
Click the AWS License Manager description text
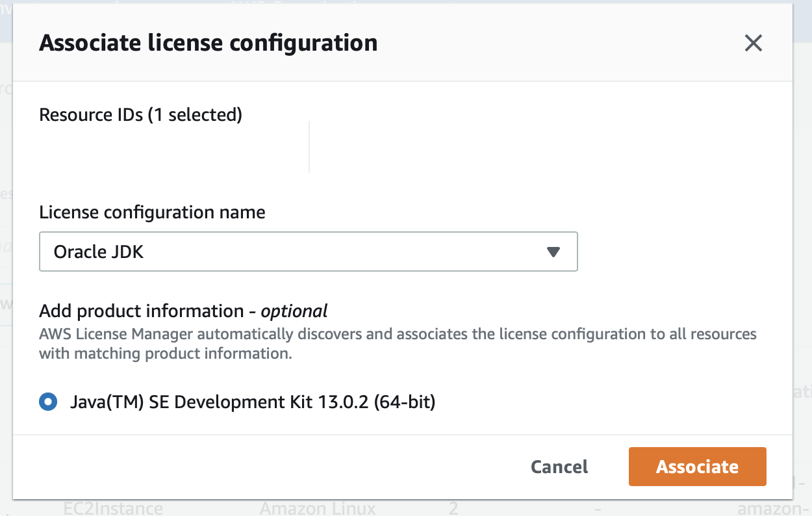pyautogui.click(x=398, y=343)
